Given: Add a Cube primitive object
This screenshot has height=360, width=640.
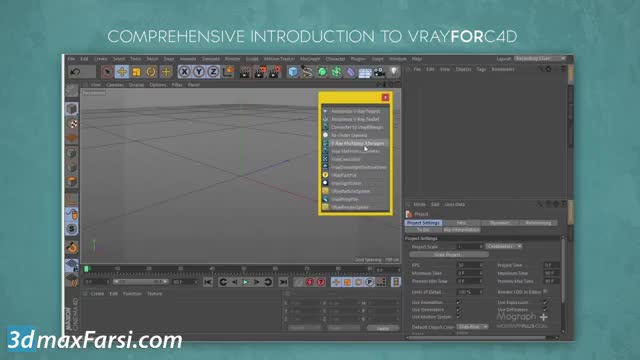Looking at the screenshot, I should coord(293,72).
